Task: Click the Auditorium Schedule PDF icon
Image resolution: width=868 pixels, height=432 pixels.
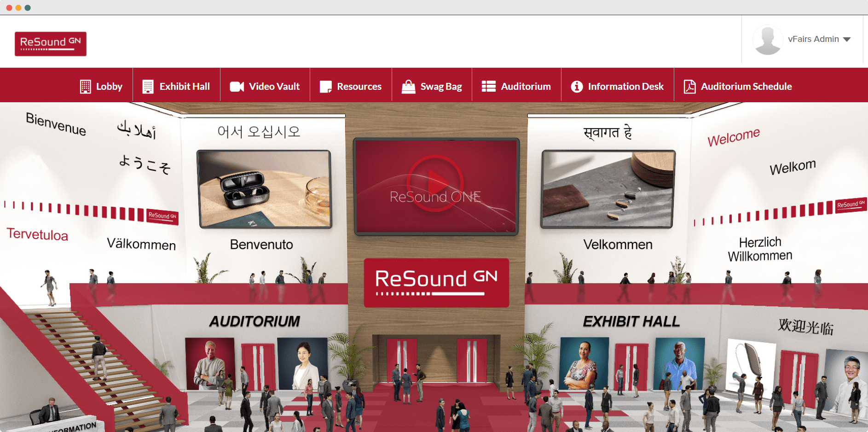Action: click(x=689, y=87)
